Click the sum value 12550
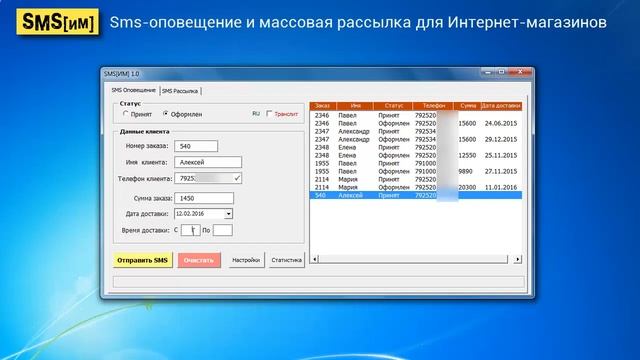The image size is (640, 360). 467,156
